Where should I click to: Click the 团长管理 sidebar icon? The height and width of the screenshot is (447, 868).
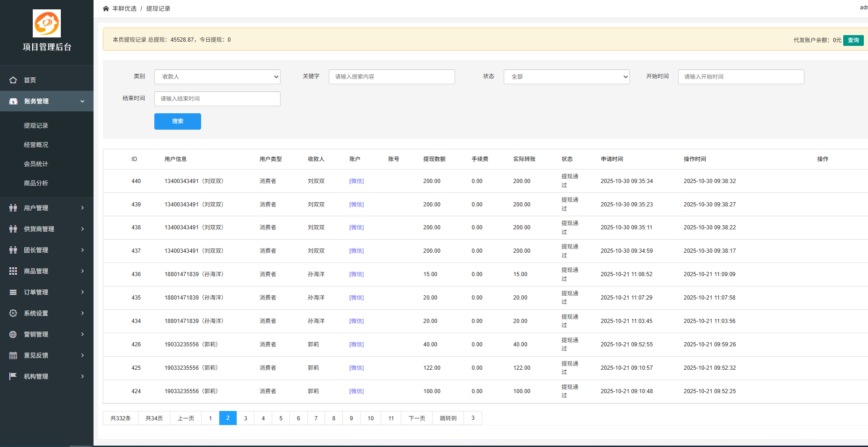[x=13, y=250]
